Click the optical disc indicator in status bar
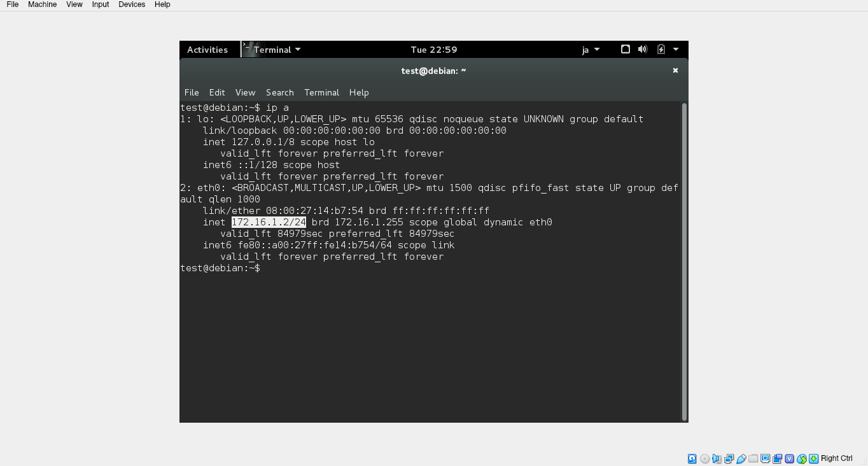 tap(704, 458)
